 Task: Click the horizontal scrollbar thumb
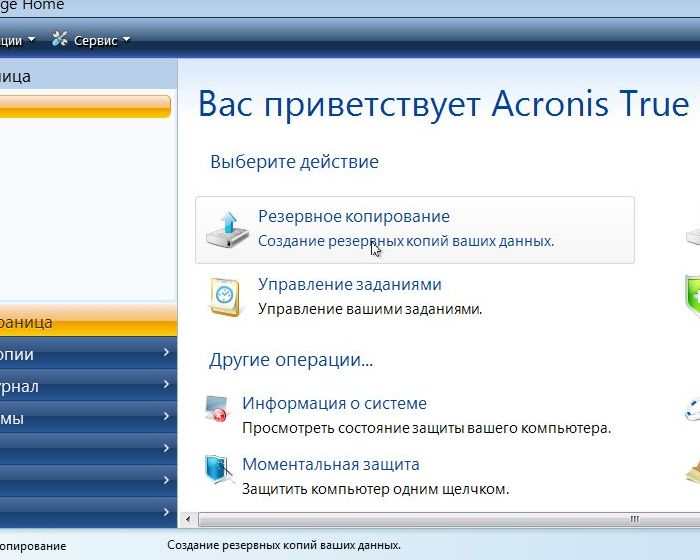tap(449, 519)
